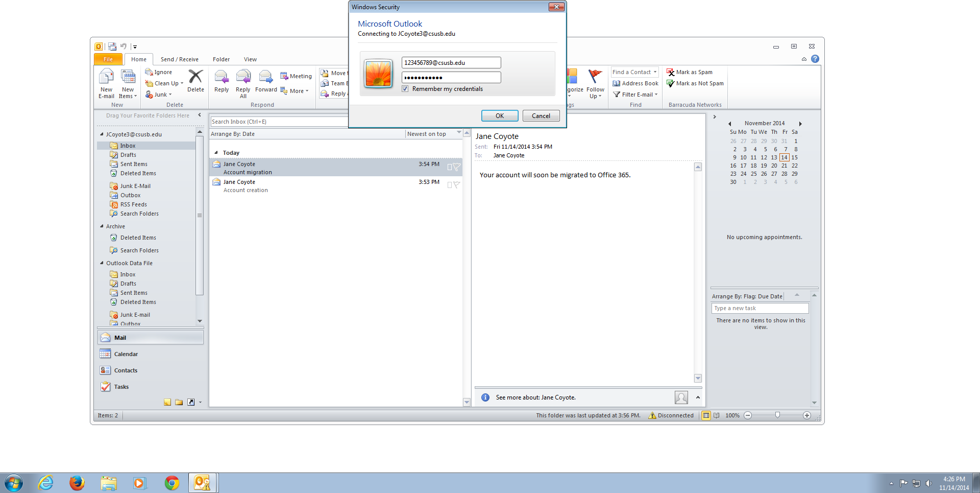The width and height of the screenshot is (980, 493).
Task: Switch to Reading view in status bar
Action: [x=717, y=415]
